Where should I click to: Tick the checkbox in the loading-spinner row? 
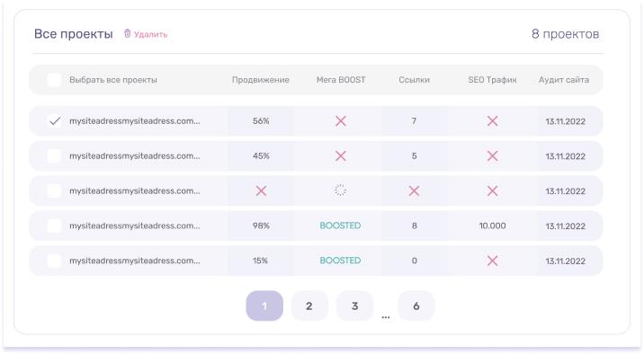pos(54,190)
